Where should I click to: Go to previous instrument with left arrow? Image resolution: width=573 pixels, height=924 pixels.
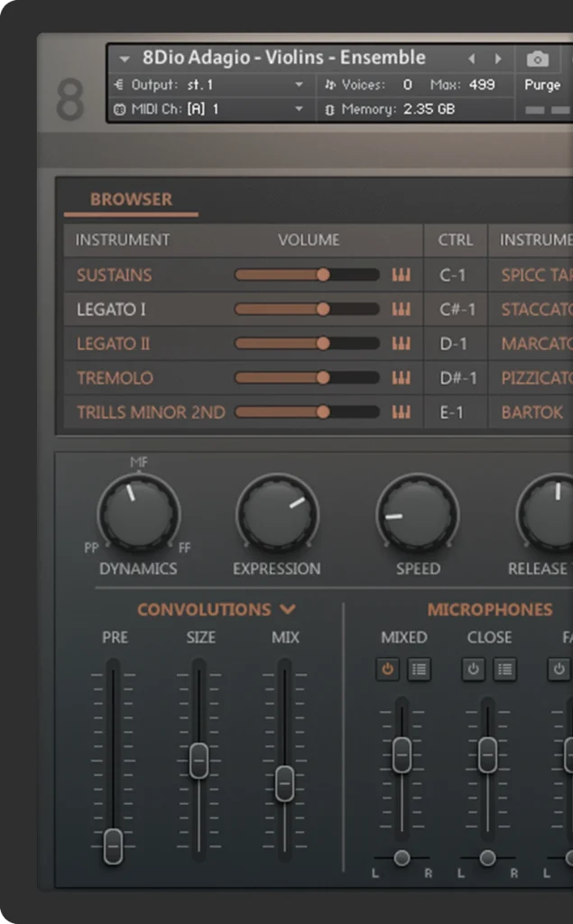[x=471, y=59]
